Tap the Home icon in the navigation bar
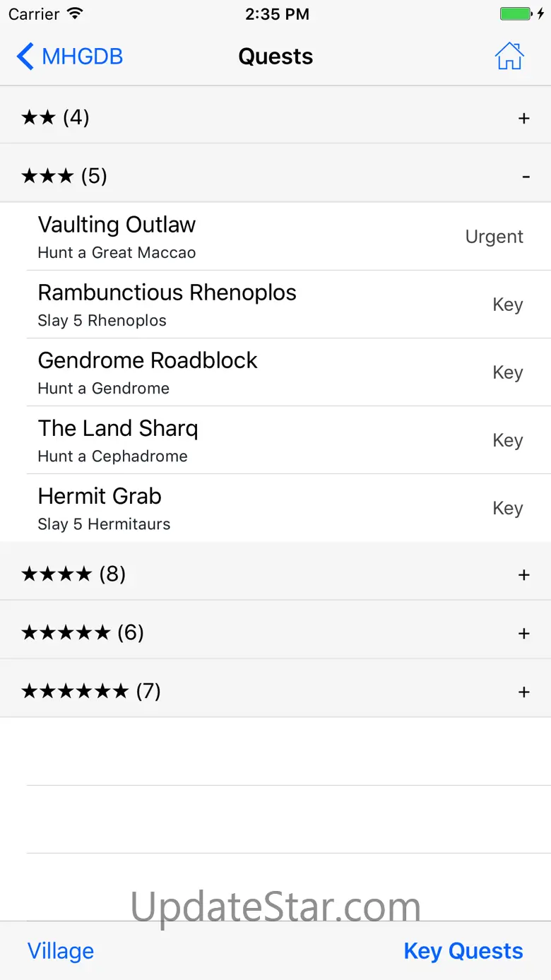Screen dimensions: 551x980 pyautogui.click(x=509, y=56)
